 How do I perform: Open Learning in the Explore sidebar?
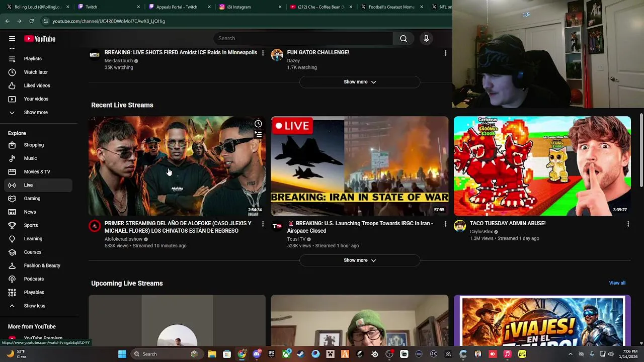pyautogui.click(x=38, y=239)
